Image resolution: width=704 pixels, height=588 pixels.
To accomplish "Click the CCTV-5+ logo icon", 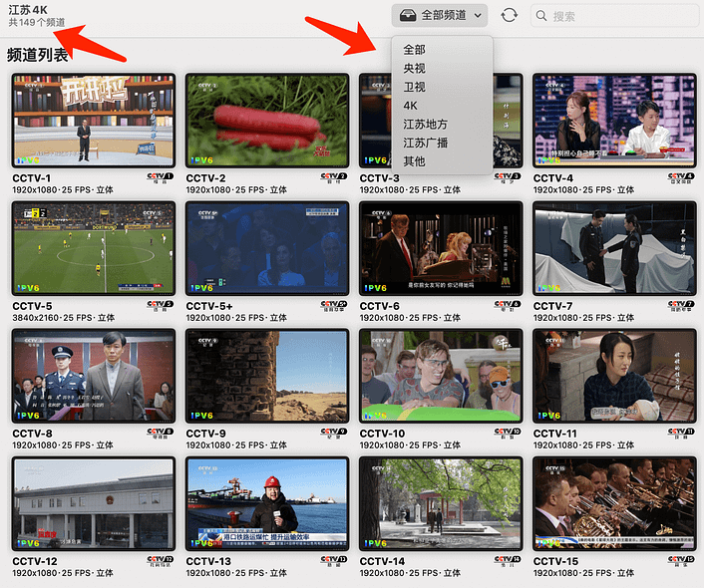I will [334, 306].
